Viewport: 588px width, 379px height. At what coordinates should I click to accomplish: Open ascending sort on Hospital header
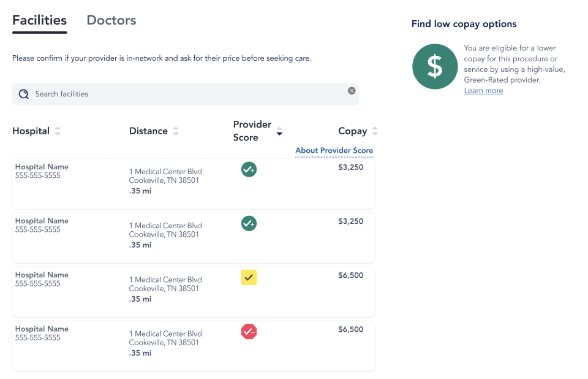coord(58,128)
